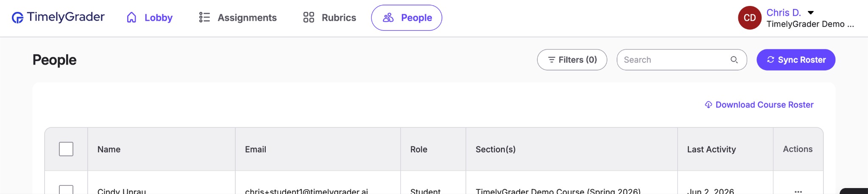This screenshot has width=868, height=194.
Task: Sort by the Last Activity column header
Action: (711, 149)
